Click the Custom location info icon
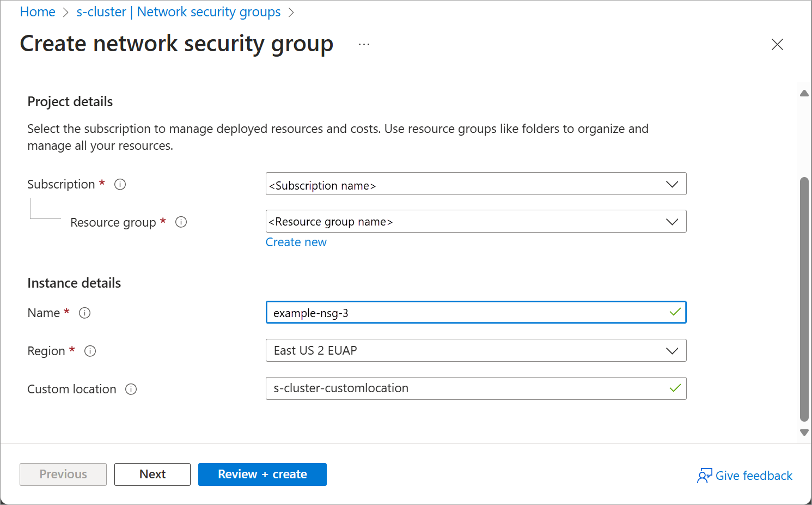The width and height of the screenshot is (812, 505). [131, 390]
